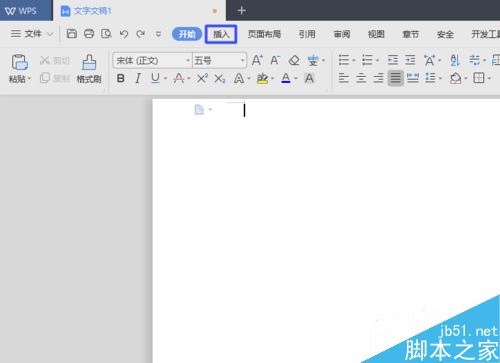The width and height of the screenshot is (500, 363).
Task: Open the highlight color picker arrow
Action: pos(273,79)
